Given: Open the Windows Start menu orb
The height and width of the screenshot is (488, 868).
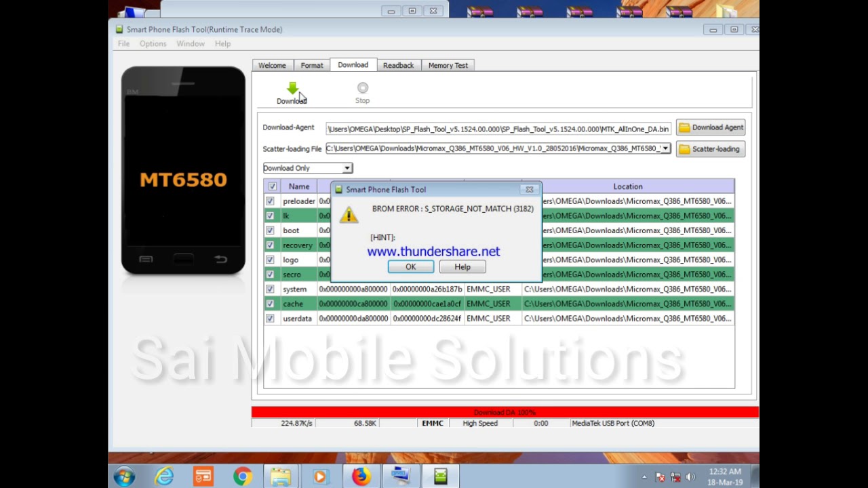Looking at the screenshot, I should pyautogui.click(x=124, y=476).
